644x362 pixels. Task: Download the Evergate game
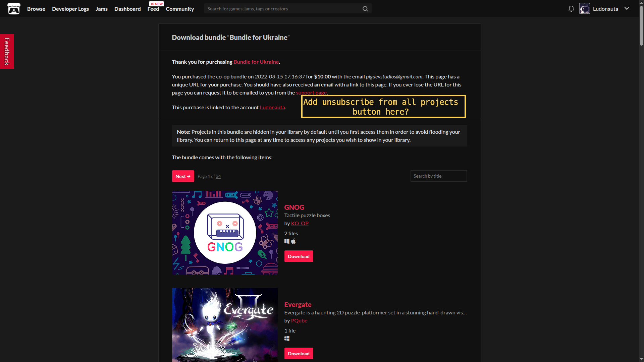[x=299, y=354]
